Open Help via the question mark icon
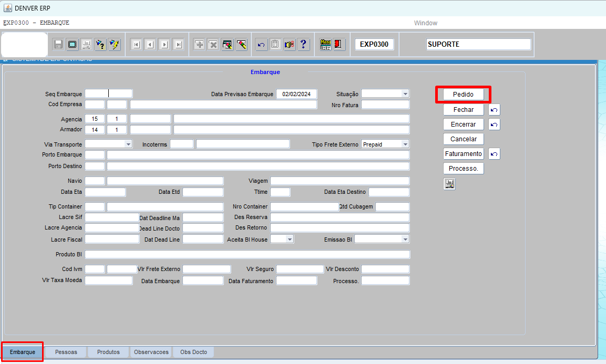This screenshot has width=606, height=364. pos(303,45)
